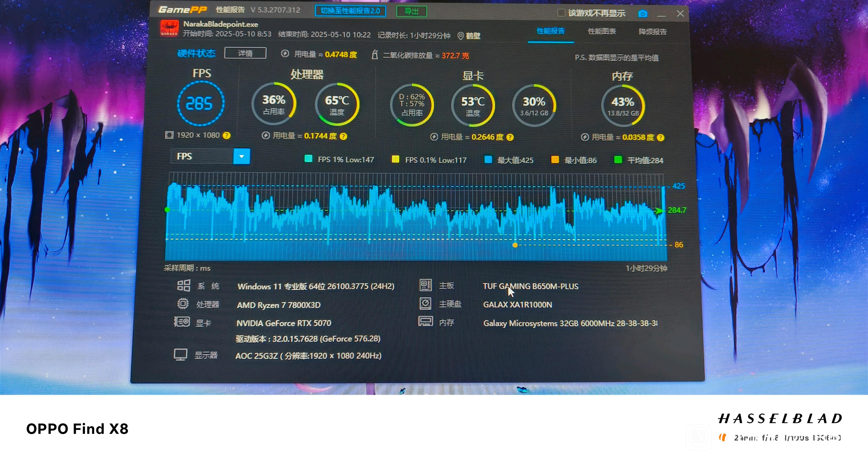868x461 pixels.
Task: Click help icon beside 0.1744 度
Action: tap(343, 136)
